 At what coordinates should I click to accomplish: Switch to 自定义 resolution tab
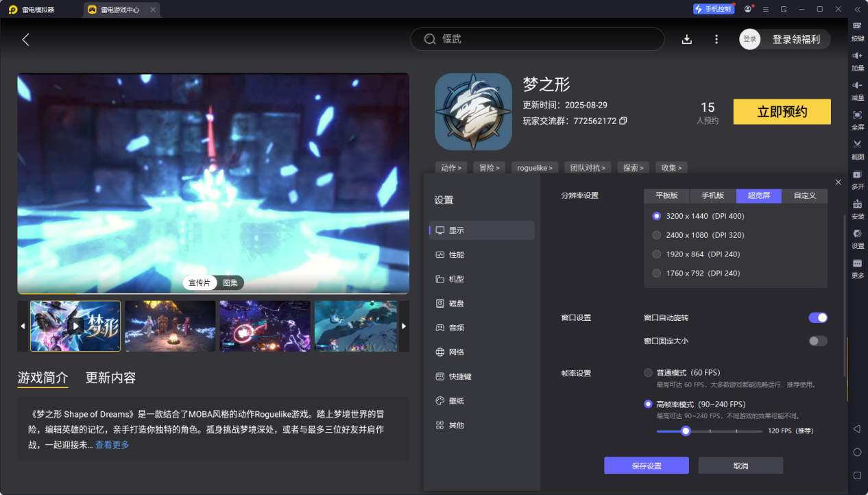(x=805, y=195)
